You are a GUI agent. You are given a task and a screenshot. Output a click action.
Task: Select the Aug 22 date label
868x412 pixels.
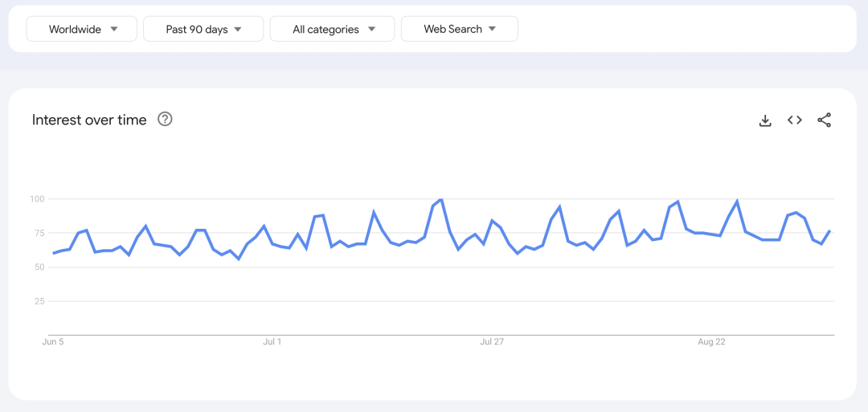[711, 342]
